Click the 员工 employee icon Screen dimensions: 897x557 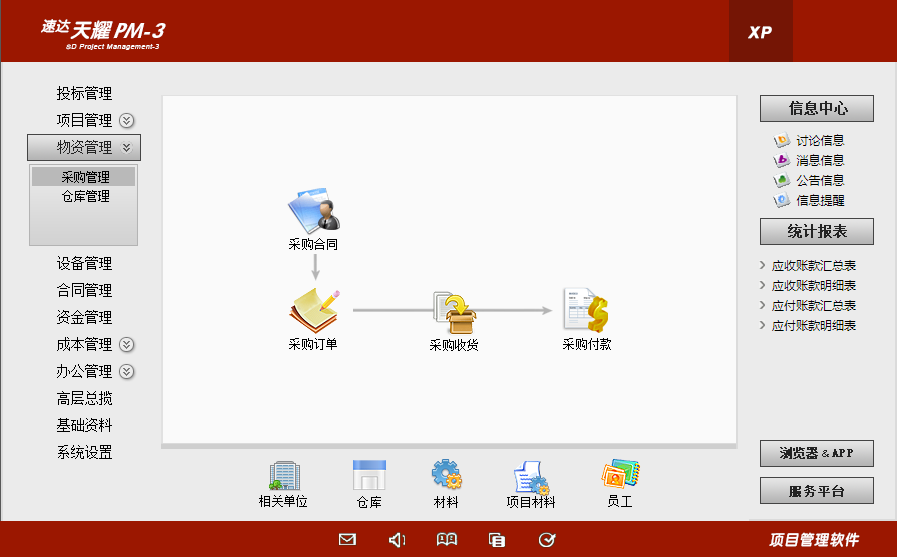click(x=620, y=475)
